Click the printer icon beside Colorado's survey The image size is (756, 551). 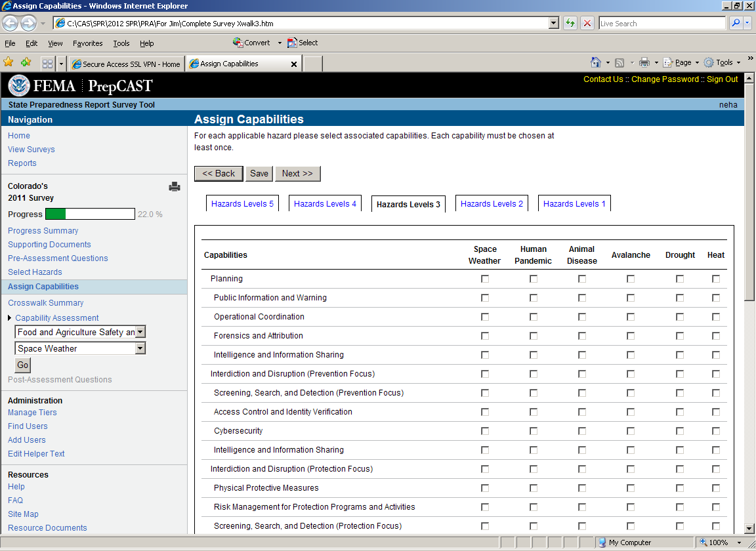point(175,187)
